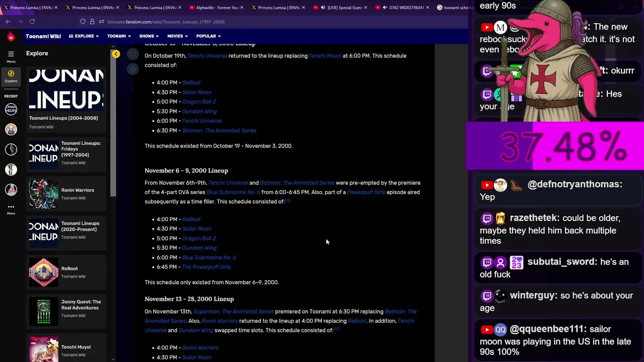644x362 pixels.
Task: Open fifth recent page avatar under Recent
Action: click(11, 190)
